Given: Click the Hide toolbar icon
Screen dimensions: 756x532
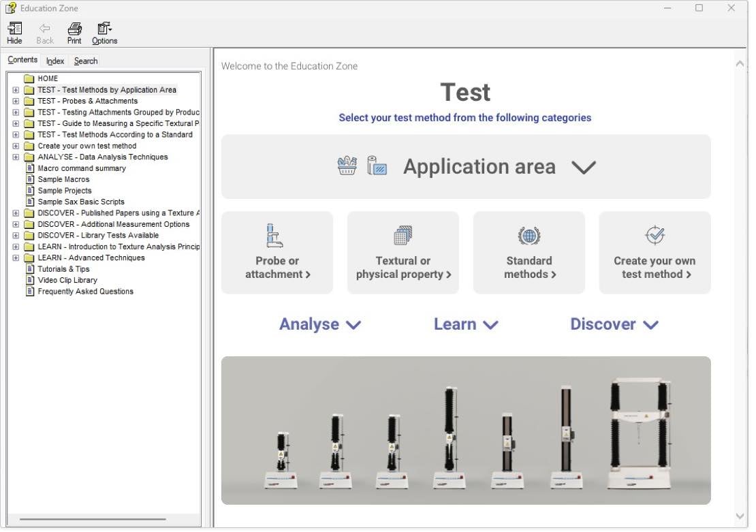Looking at the screenshot, I should point(14,29).
